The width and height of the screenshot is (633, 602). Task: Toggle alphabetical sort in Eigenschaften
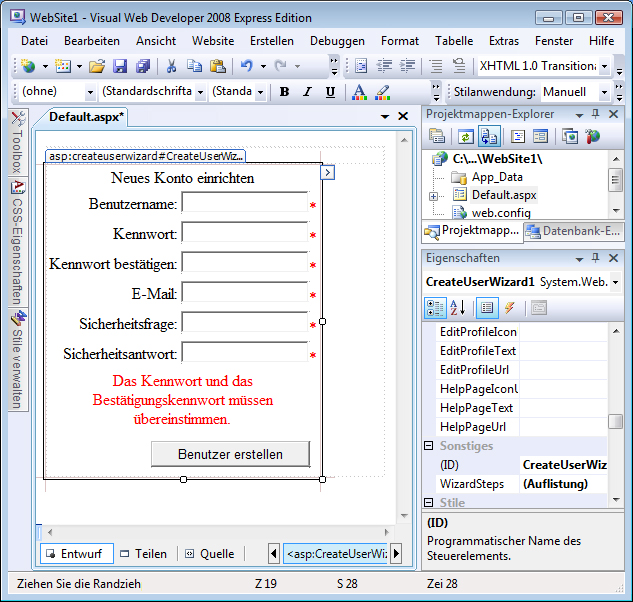(457, 308)
